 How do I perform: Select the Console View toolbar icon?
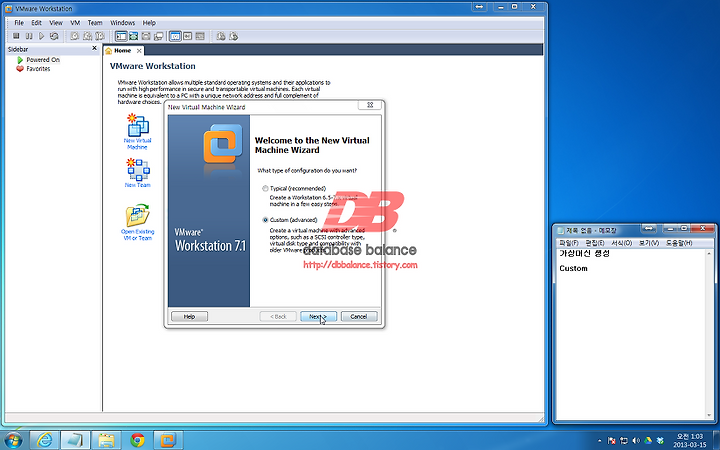[175, 36]
